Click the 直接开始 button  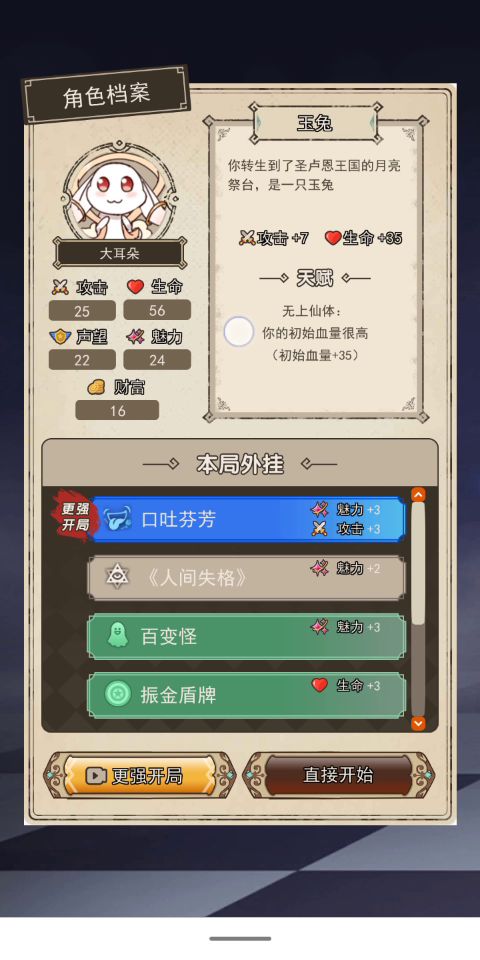[x=339, y=775]
